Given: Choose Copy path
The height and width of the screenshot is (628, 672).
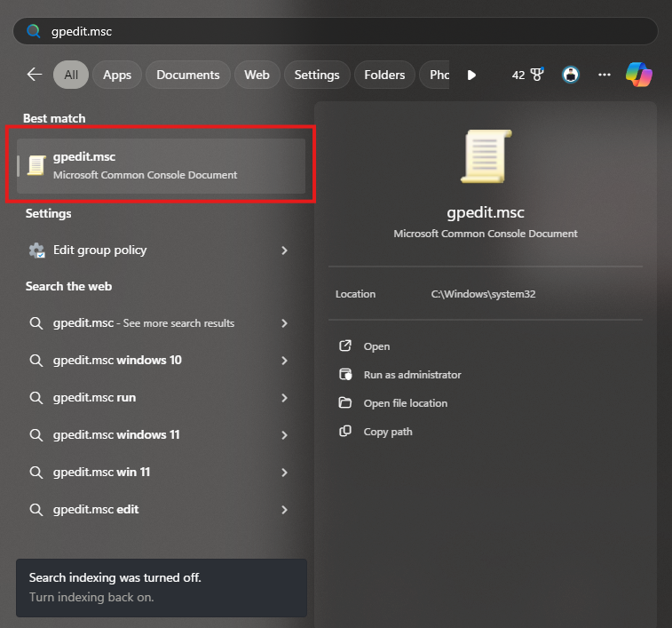Looking at the screenshot, I should (x=388, y=432).
